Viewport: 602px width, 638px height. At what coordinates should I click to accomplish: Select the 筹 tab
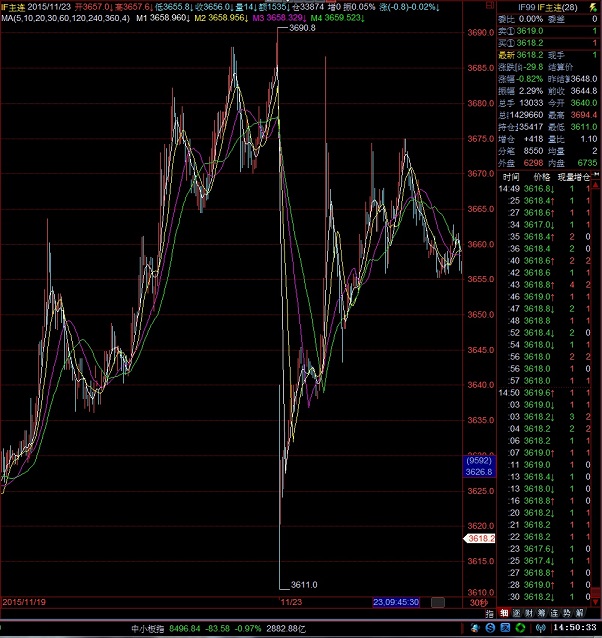tap(541, 613)
